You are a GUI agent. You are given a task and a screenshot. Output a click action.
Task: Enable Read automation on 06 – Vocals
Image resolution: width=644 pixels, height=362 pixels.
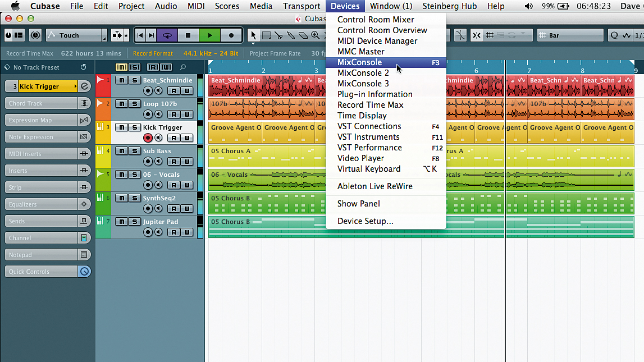(x=173, y=185)
